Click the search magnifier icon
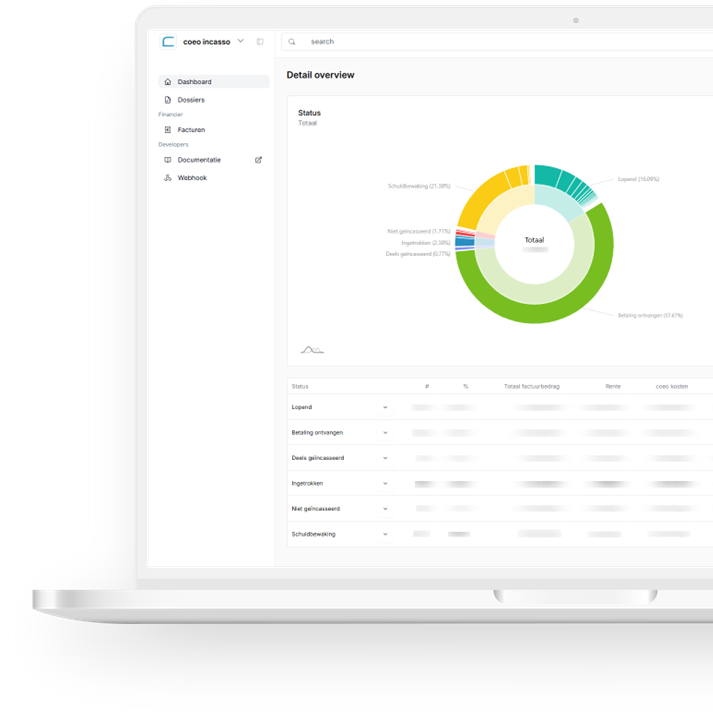713x720 pixels. 292,42
